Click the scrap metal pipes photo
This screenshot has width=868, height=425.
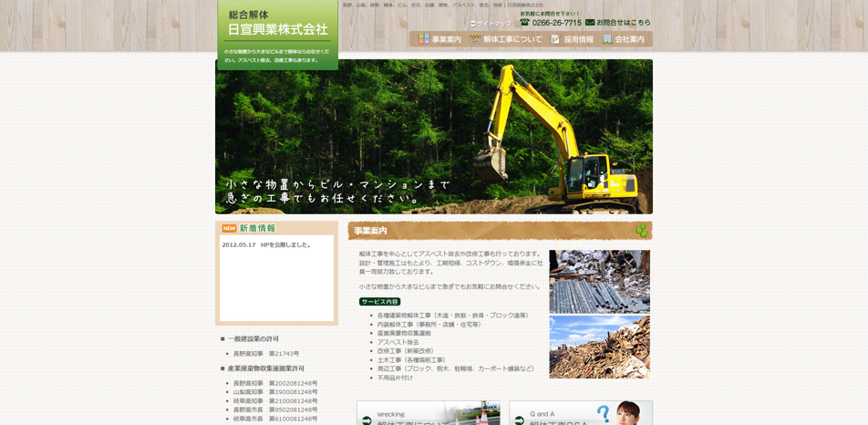point(599,282)
